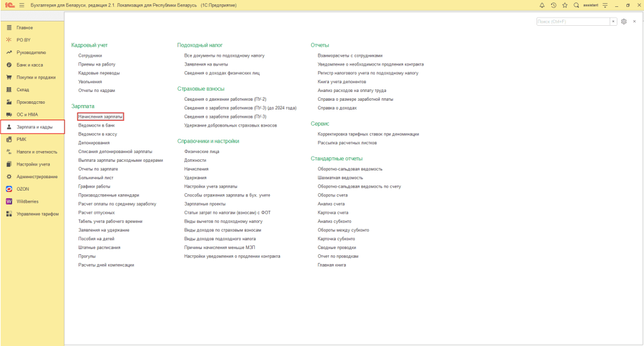The width and height of the screenshot is (644, 346).
Task: Click the OZON icon in the sidebar
Action: 9,189
